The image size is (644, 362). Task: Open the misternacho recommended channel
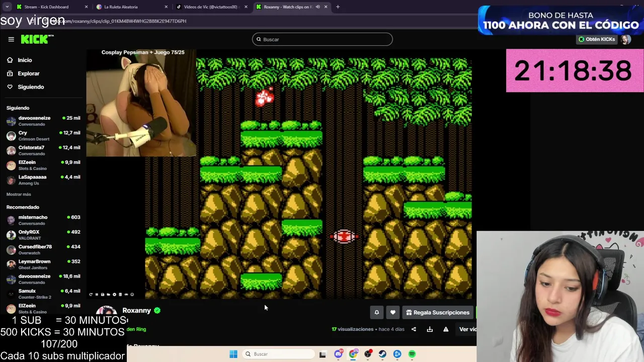coord(43,220)
